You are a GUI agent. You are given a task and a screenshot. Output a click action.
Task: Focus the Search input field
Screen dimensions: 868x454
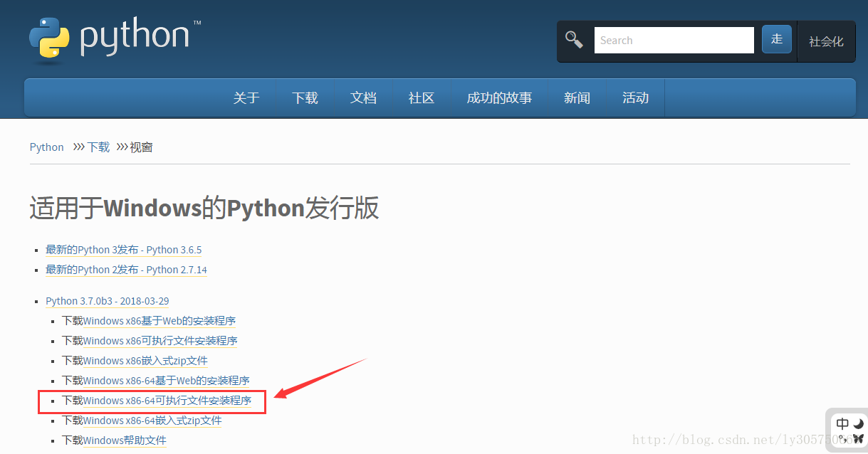coord(674,41)
